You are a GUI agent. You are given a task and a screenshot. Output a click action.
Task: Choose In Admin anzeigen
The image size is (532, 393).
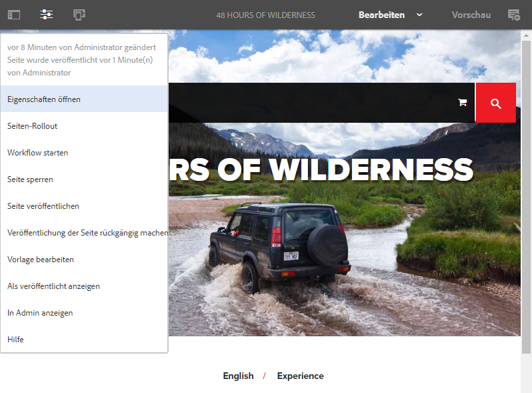[x=84, y=313]
